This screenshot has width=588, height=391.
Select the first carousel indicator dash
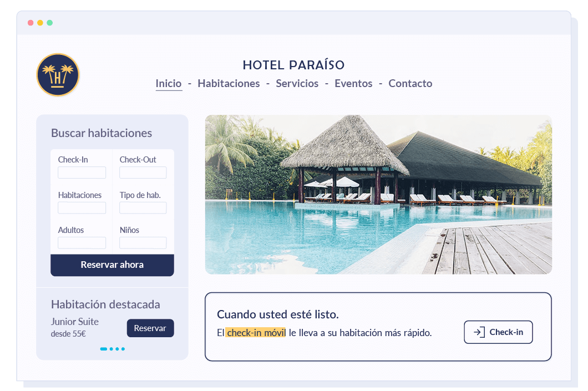104,349
